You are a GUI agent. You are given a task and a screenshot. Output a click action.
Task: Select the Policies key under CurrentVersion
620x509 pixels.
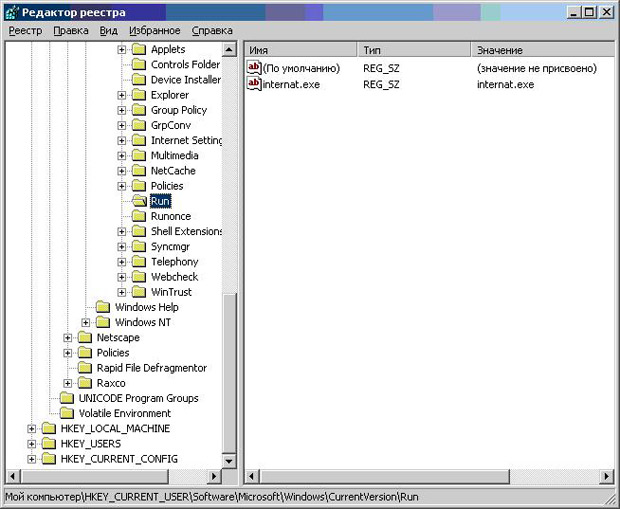167,186
